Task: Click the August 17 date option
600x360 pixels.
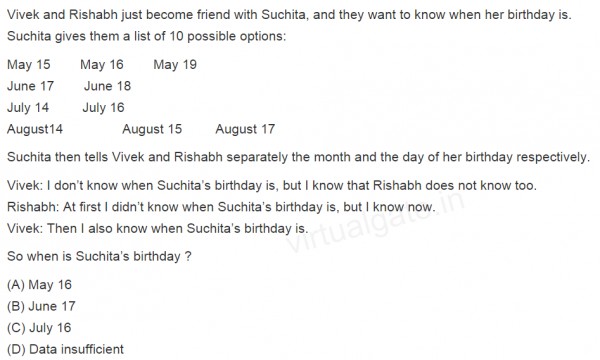Action: click(245, 129)
